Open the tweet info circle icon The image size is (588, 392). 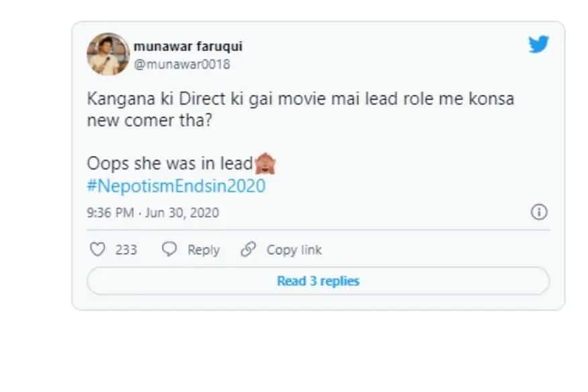(x=539, y=212)
